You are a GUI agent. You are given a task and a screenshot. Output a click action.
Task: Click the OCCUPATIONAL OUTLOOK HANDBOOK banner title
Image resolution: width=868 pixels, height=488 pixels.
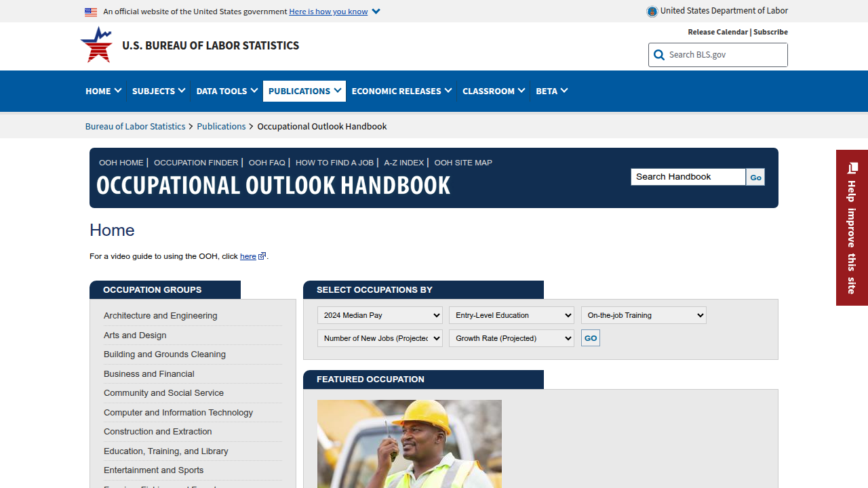point(273,185)
